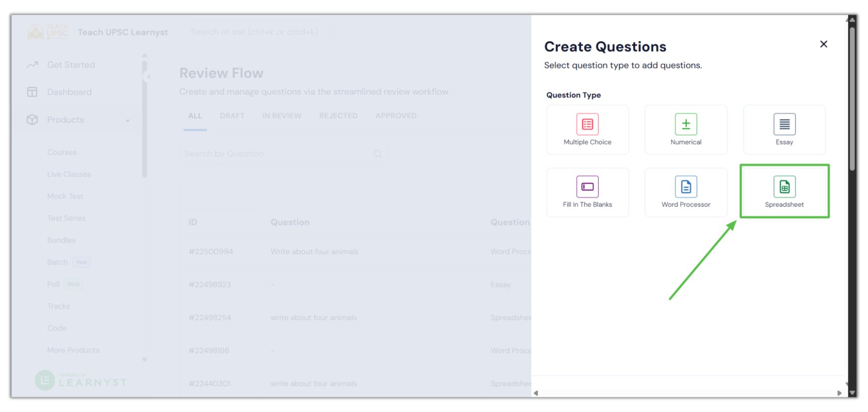The image size is (868, 412).
Task: Click the sidebar scroll down arrow
Action: click(144, 360)
